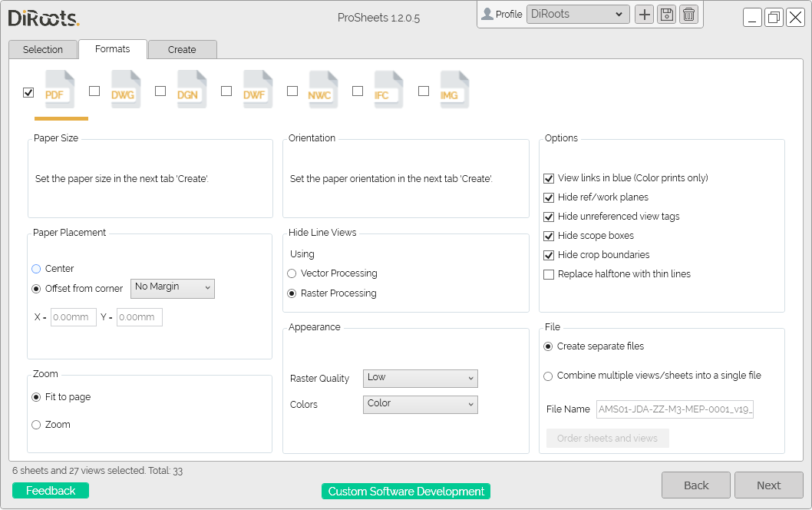Click the IMG format file icon

click(454, 91)
